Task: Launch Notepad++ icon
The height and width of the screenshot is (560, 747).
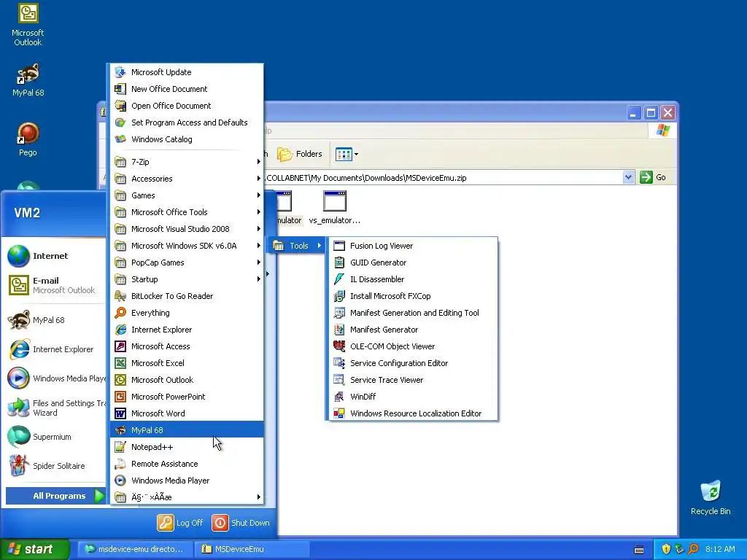Action: (120, 447)
